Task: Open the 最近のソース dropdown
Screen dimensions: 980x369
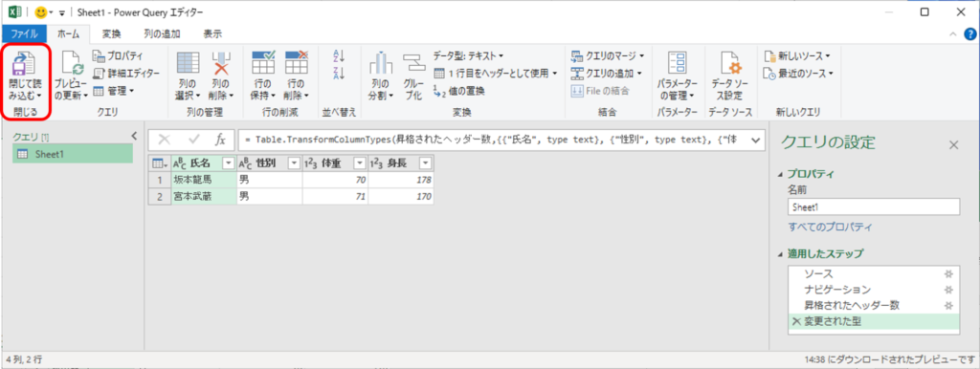Action: 799,74
